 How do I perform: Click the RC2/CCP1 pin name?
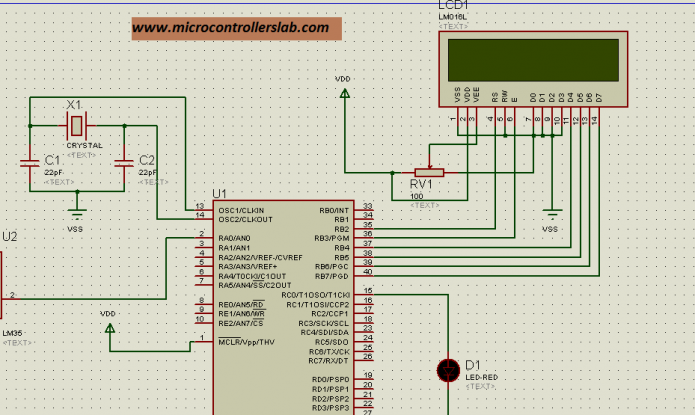click(330, 314)
